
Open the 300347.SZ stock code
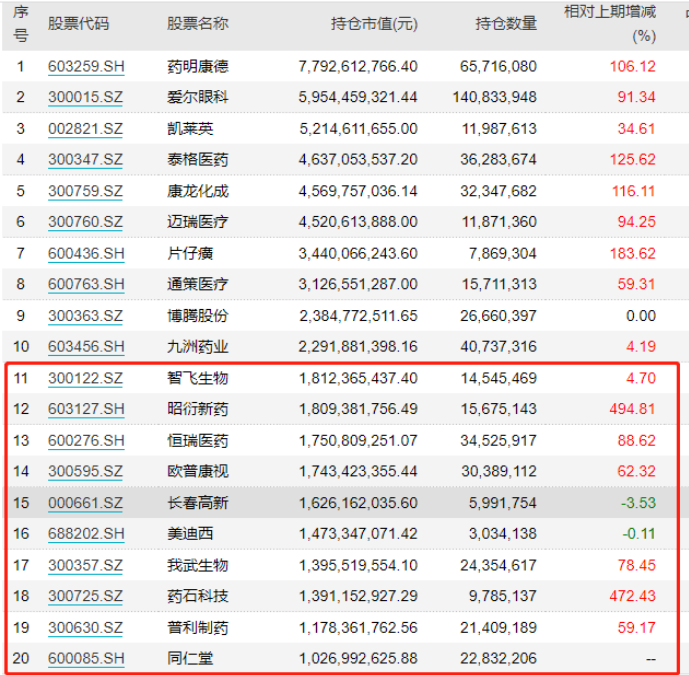(85, 160)
